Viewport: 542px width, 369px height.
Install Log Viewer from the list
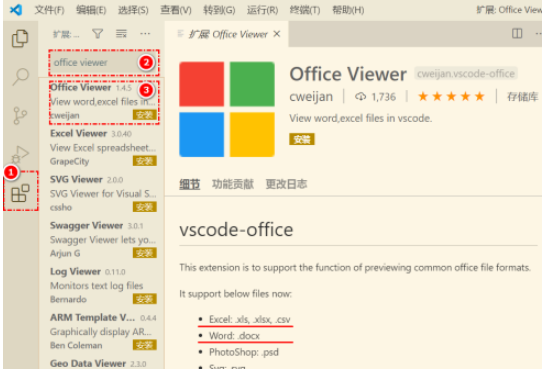point(144,299)
